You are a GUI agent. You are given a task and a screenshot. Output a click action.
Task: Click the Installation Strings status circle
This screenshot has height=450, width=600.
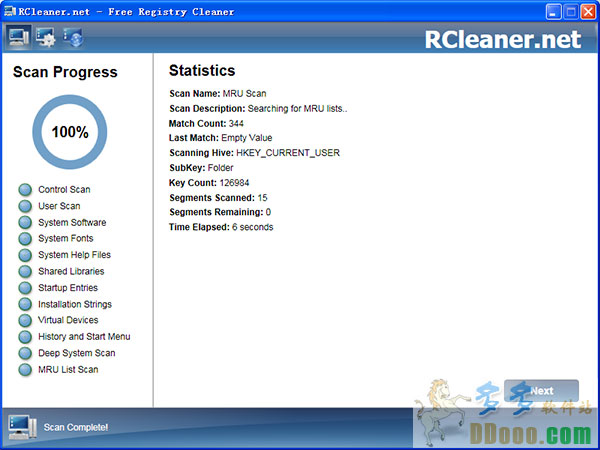point(25,304)
